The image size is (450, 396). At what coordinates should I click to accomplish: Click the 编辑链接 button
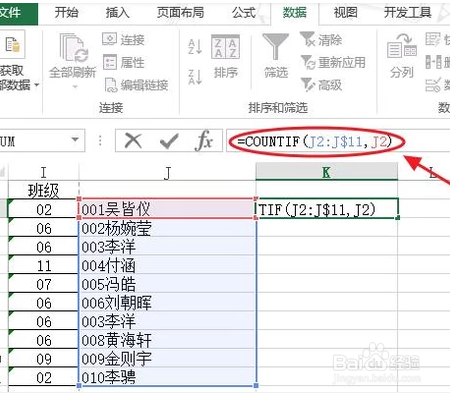coord(136,85)
